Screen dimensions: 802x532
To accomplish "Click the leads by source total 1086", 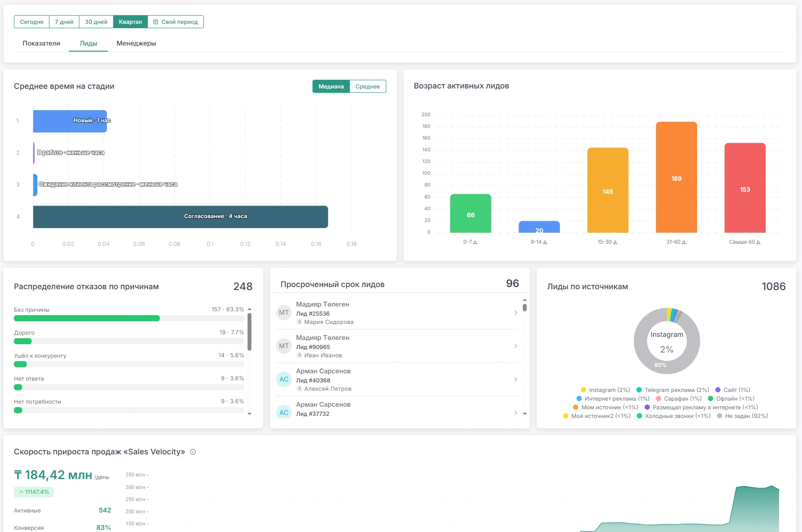I will [x=773, y=286].
